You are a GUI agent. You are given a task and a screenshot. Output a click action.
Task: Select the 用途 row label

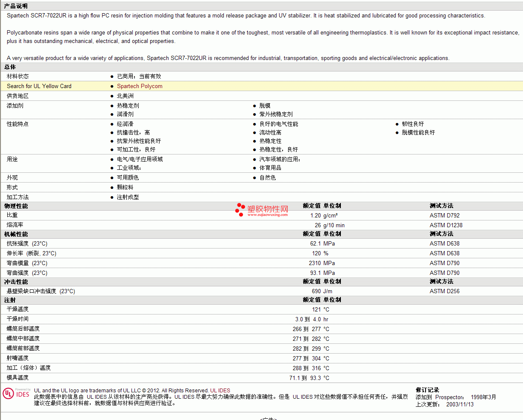(12, 159)
